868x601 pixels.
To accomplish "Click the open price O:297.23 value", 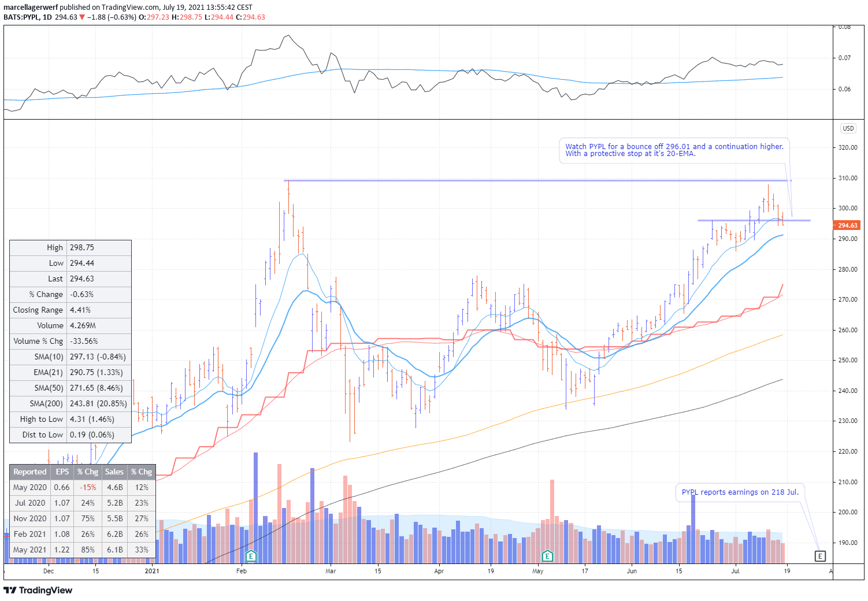I will pyautogui.click(x=155, y=17).
